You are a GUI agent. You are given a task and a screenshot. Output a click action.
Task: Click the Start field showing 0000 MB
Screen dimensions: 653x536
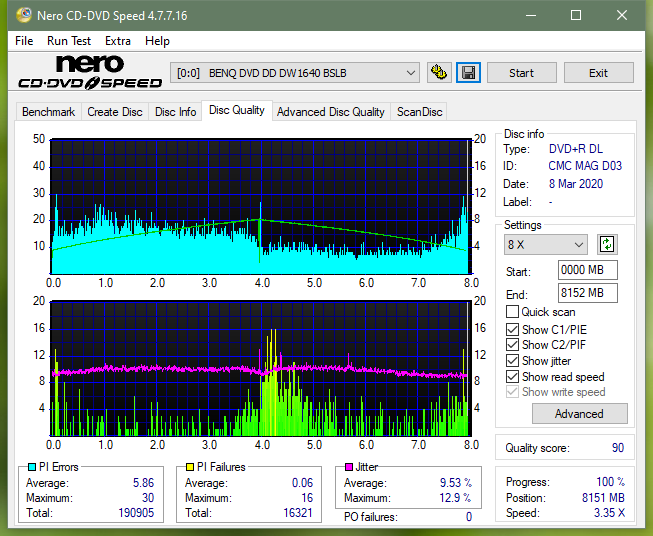(587, 270)
